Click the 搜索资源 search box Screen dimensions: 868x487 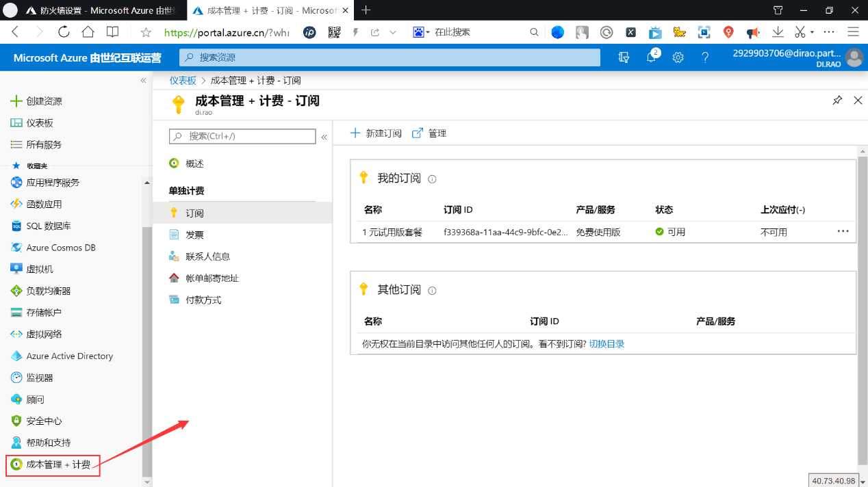pos(390,58)
